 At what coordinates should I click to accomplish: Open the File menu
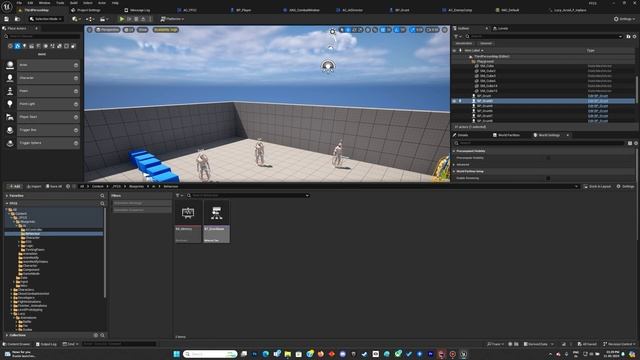click(19, 3)
